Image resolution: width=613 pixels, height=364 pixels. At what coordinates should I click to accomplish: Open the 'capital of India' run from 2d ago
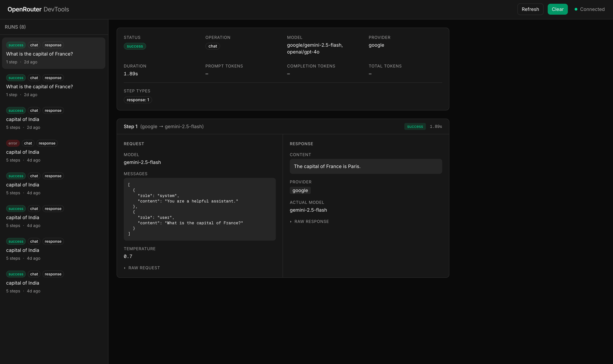point(54,119)
